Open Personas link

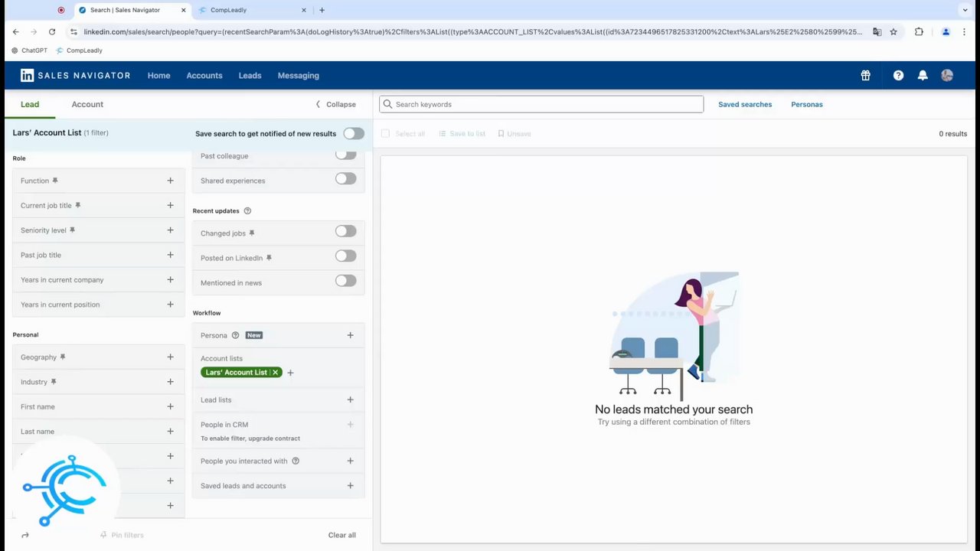coord(807,104)
